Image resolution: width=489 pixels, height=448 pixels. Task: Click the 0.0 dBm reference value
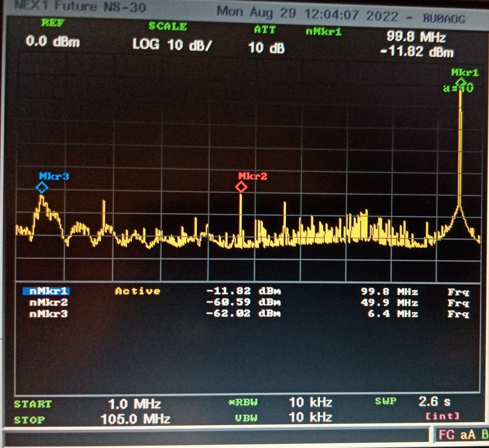(53, 42)
